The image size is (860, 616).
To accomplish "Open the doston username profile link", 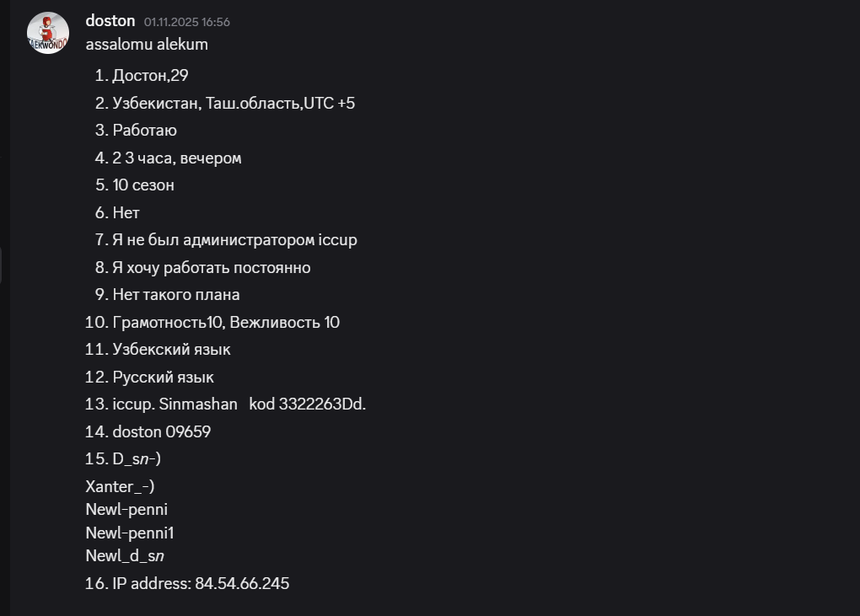I will (110, 21).
